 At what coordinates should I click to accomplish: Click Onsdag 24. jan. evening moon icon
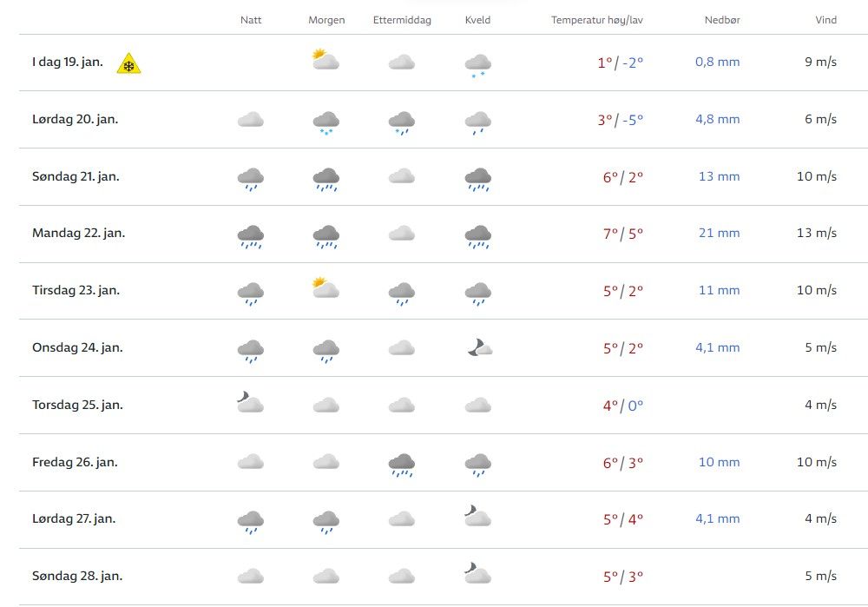coord(478,347)
